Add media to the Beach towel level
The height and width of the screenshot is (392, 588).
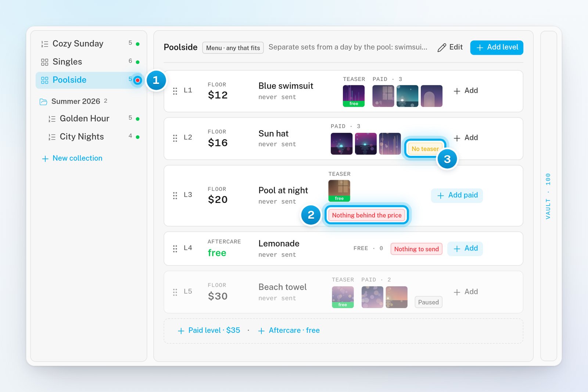(x=466, y=292)
